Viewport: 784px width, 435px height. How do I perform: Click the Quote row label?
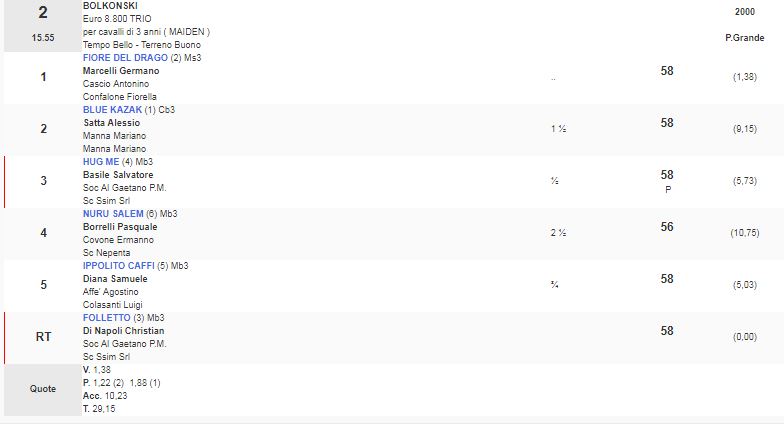(43, 389)
